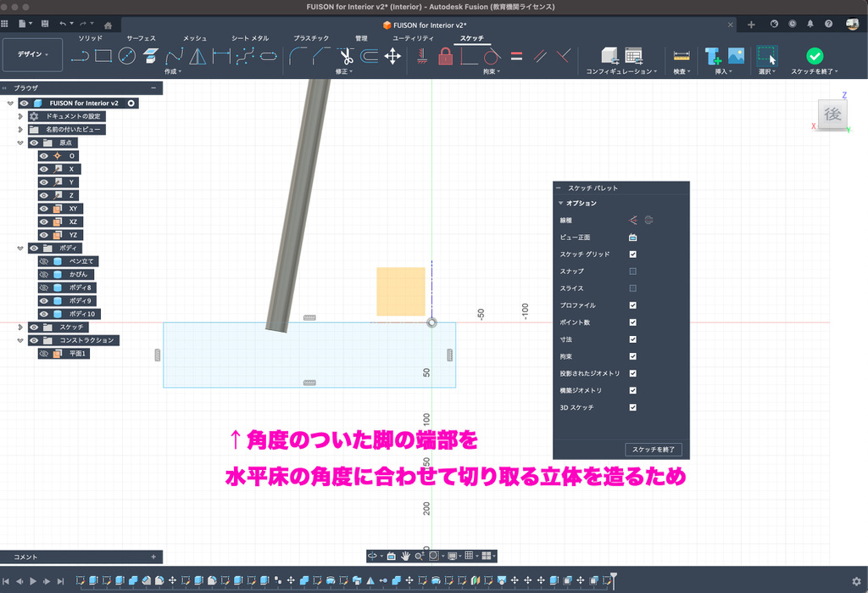
Task: Disable the 3D スケッチ checkbox
Action: [632, 408]
